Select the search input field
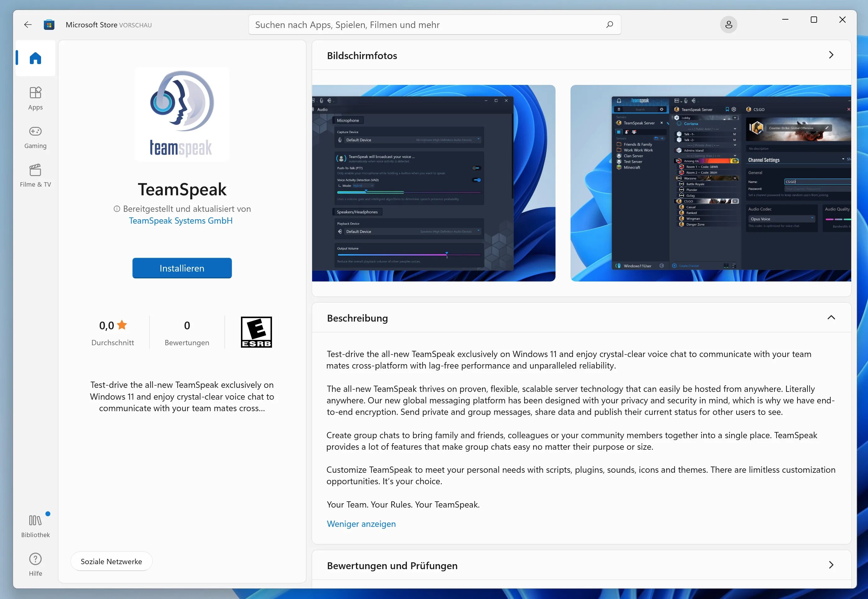Screen dimensions: 868x599 click(x=434, y=24)
